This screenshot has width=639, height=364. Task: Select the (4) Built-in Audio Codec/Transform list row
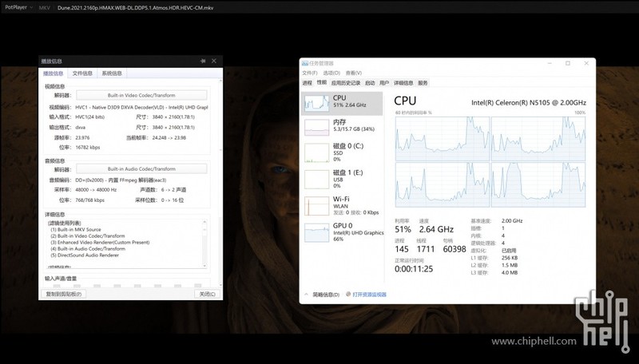pyautogui.click(x=88, y=249)
